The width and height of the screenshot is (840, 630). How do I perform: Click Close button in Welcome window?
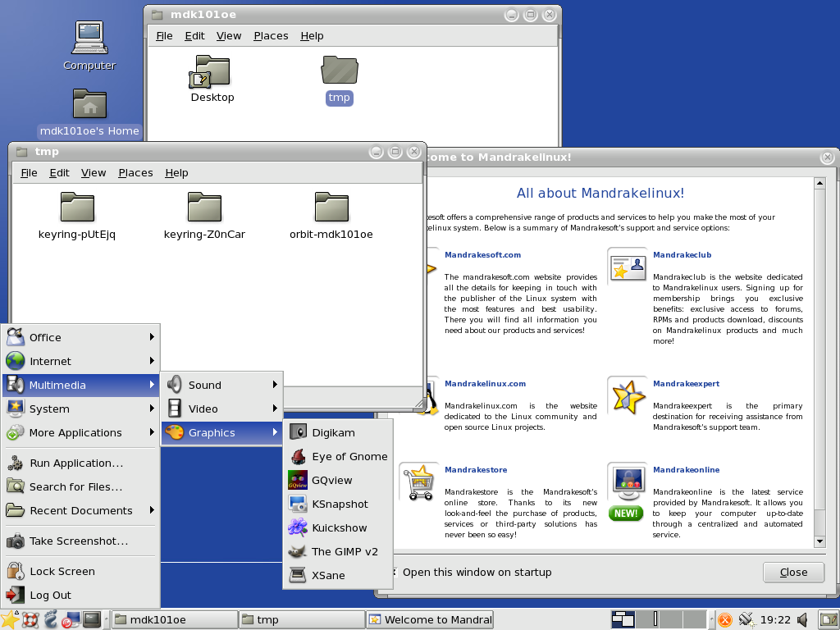(793, 572)
